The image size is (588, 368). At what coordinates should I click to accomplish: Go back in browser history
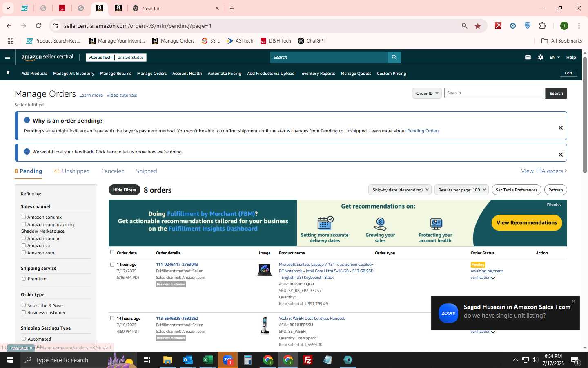[x=9, y=26]
